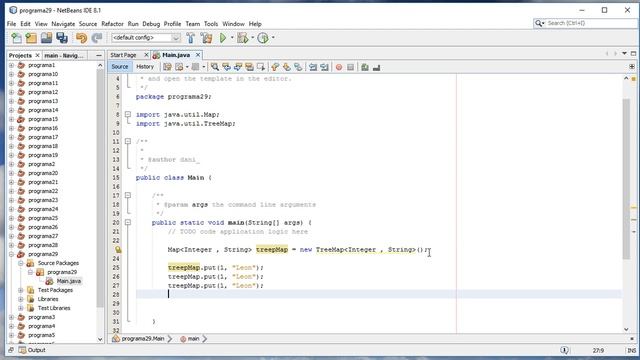Click Shift Line Left icon
The width and height of the screenshot is (640, 360).
click(x=313, y=67)
